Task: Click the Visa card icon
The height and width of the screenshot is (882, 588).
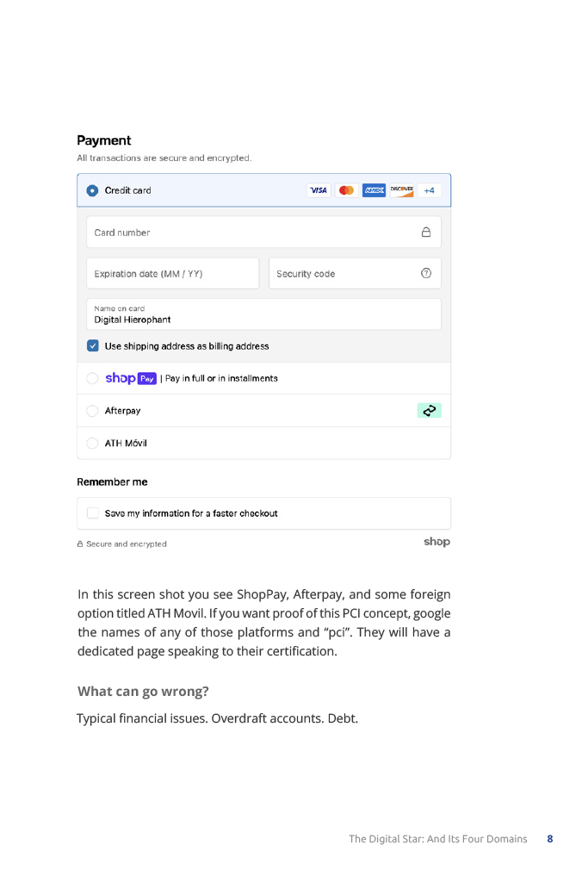Action: [x=319, y=190]
